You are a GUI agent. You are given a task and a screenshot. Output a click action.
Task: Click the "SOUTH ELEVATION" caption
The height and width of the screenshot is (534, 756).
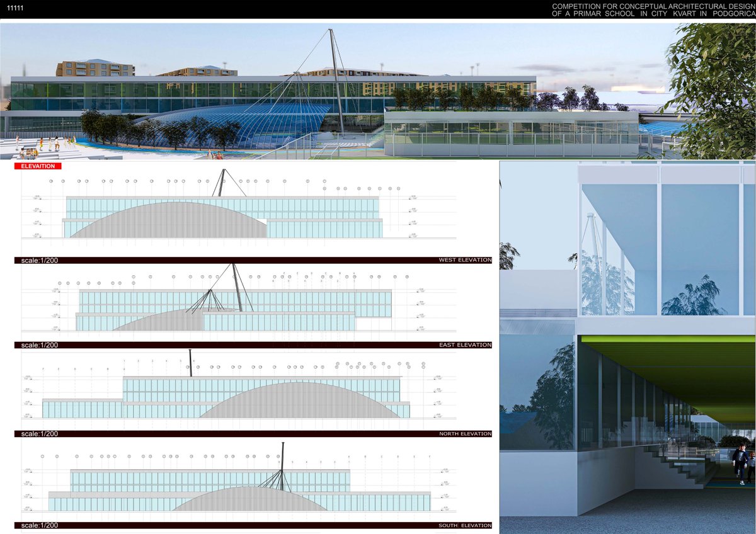[x=465, y=526]
